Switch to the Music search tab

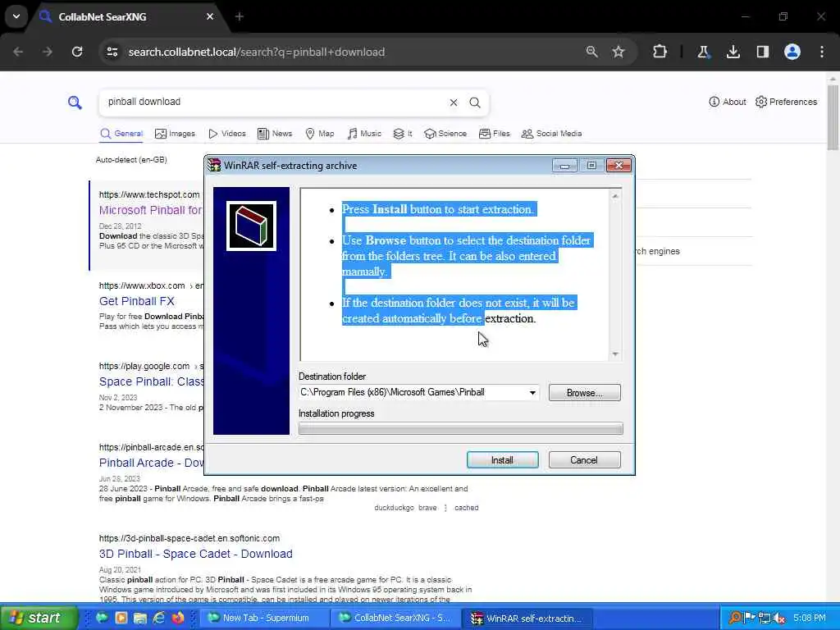tap(364, 134)
